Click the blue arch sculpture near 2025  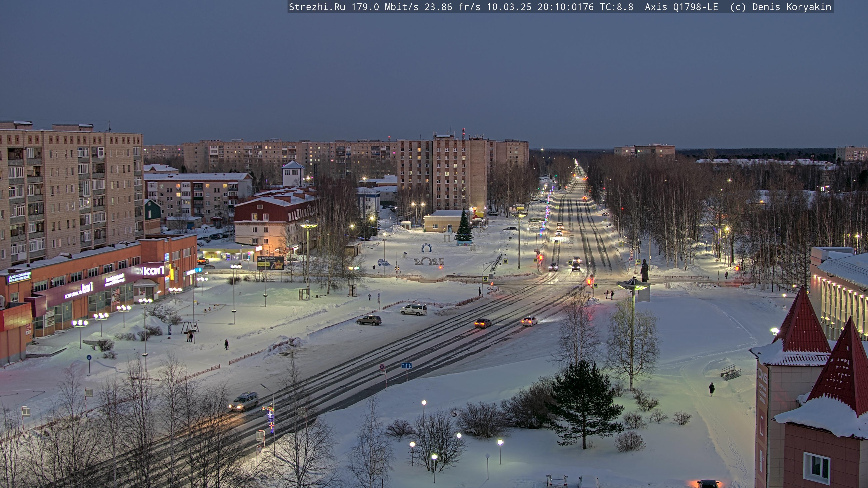(x=427, y=248)
